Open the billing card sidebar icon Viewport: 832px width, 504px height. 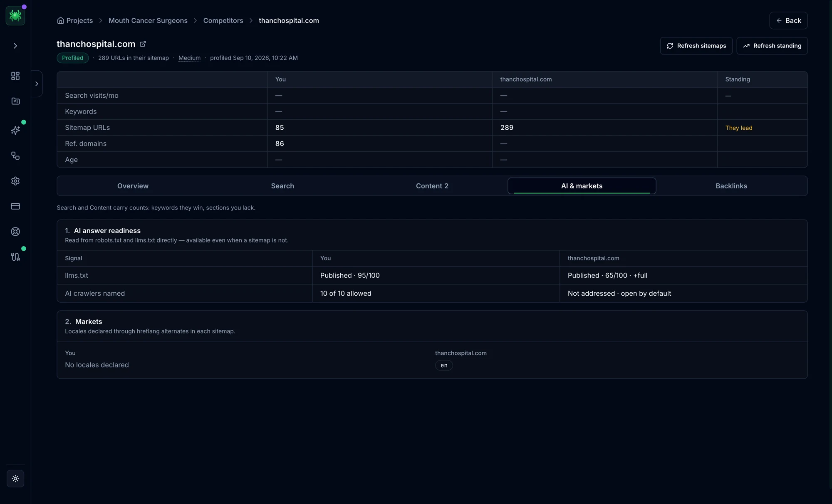[15, 206]
